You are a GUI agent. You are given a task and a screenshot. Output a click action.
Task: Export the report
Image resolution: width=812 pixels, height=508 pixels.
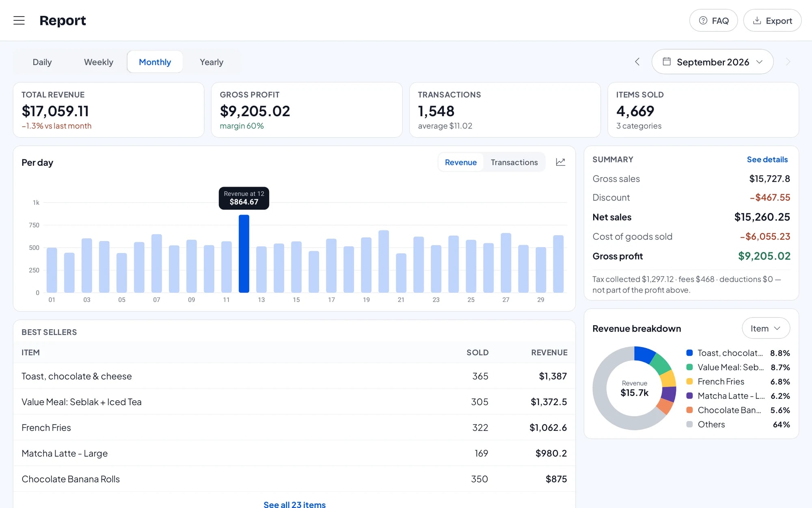[x=772, y=20]
